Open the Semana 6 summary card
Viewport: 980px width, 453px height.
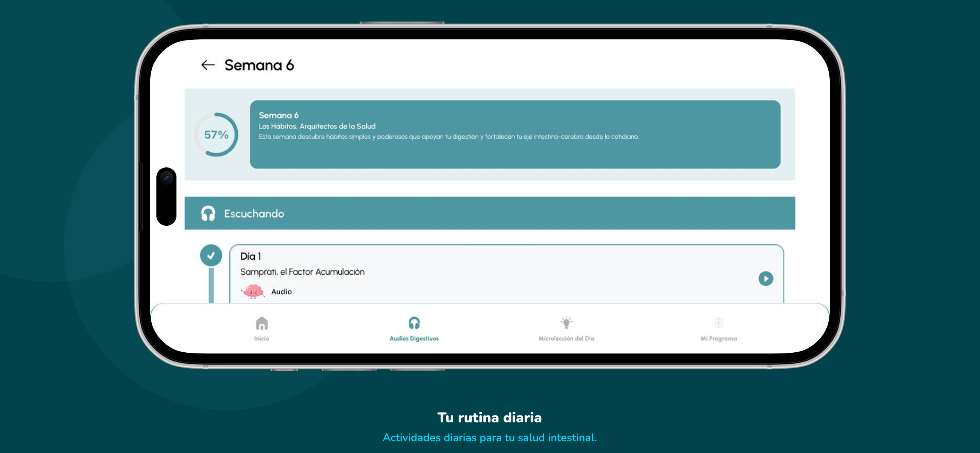pos(515,134)
